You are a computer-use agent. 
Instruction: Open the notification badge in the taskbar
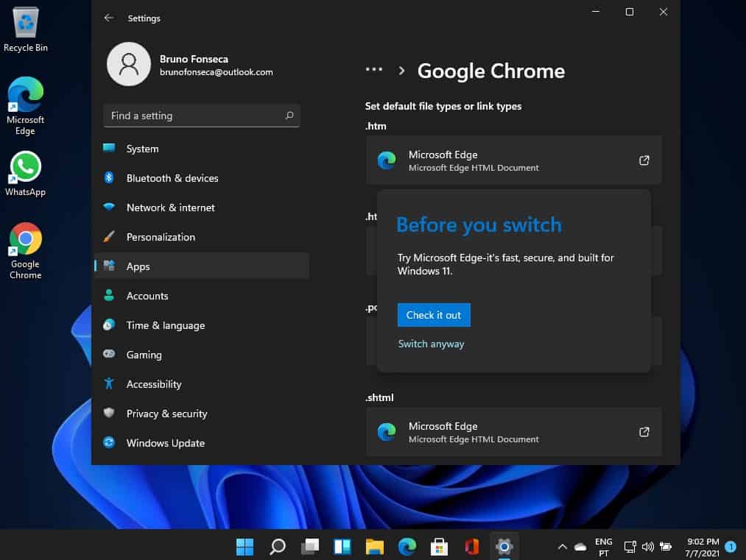[731, 547]
